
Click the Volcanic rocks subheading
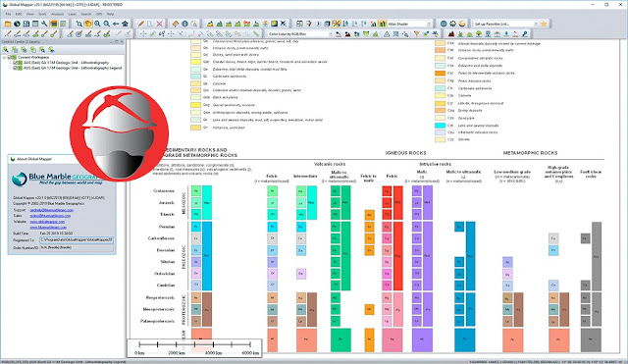coord(330,164)
